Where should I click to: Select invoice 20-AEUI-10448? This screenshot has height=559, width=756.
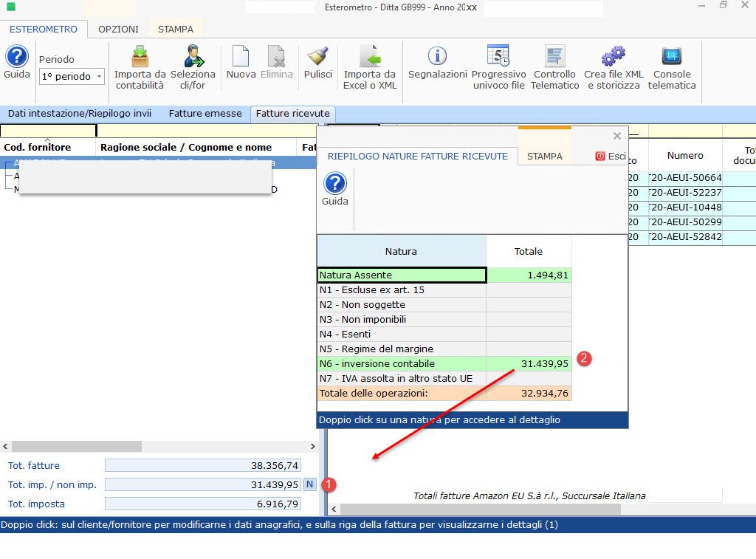(x=685, y=208)
